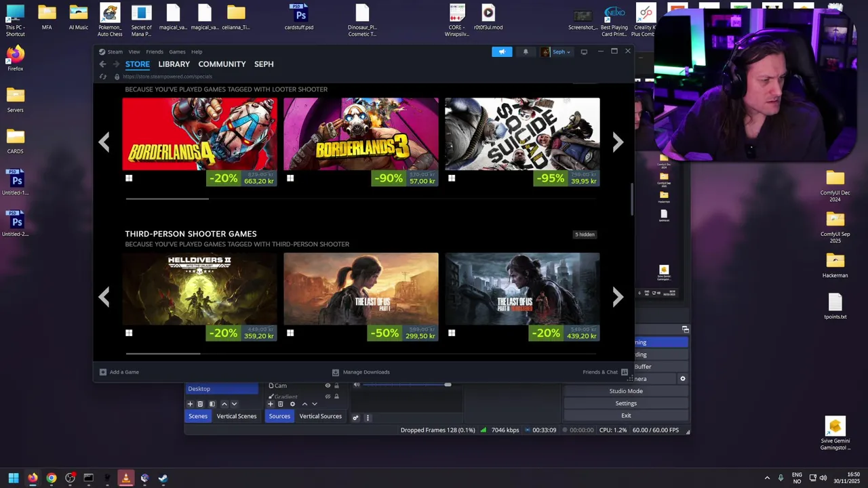Go back using Steam back arrow
This screenshot has width=868, height=488.
(102, 64)
